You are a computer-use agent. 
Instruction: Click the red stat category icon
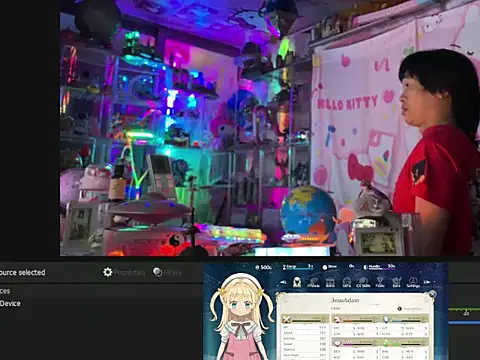[337, 319]
